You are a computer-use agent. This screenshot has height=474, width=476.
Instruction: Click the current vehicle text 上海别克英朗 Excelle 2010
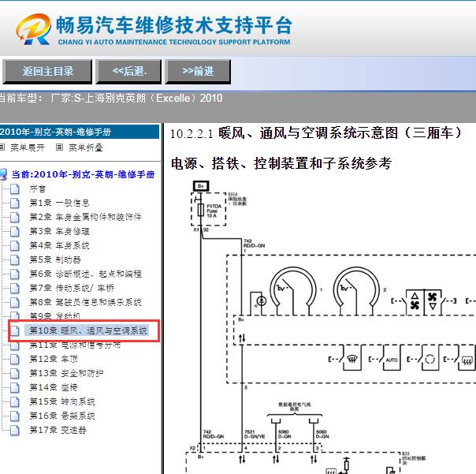click(x=136, y=98)
